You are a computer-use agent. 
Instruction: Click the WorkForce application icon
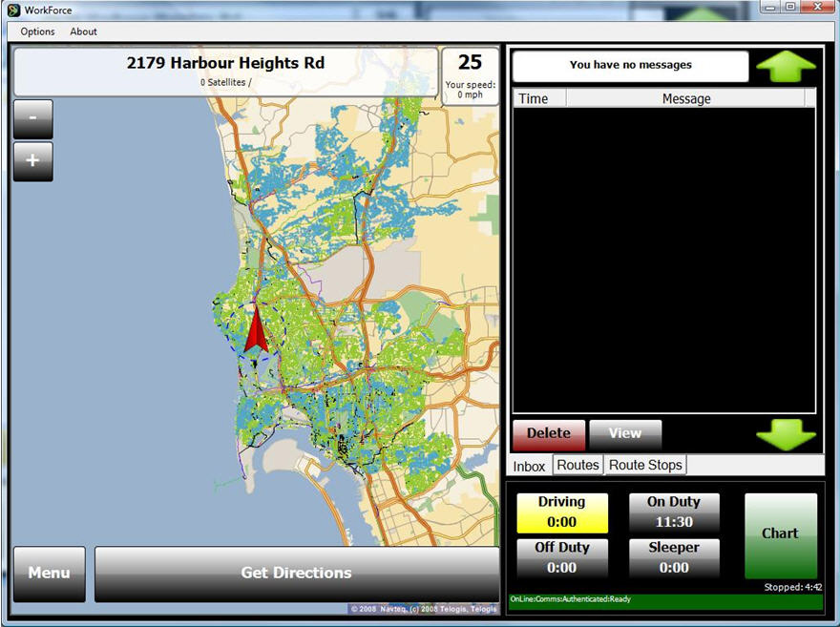point(14,10)
